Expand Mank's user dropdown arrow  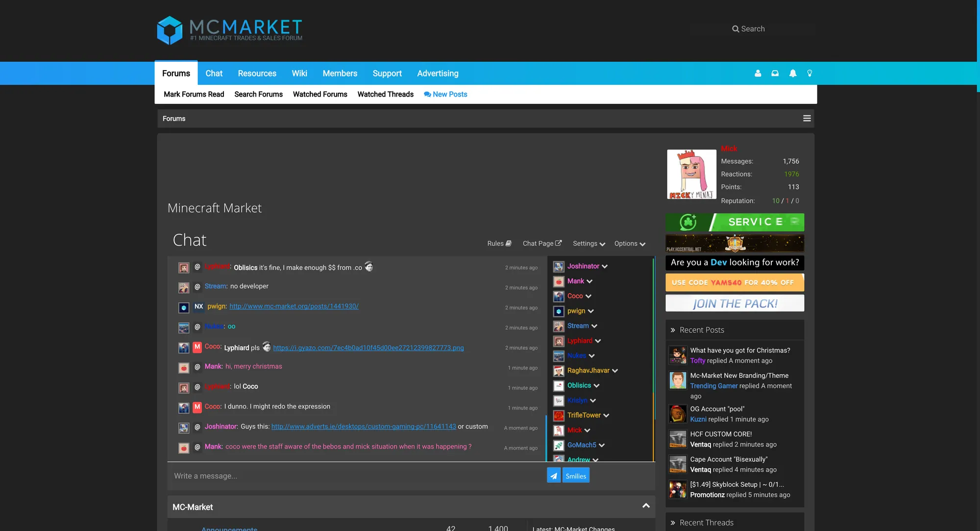tap(589, 281)
